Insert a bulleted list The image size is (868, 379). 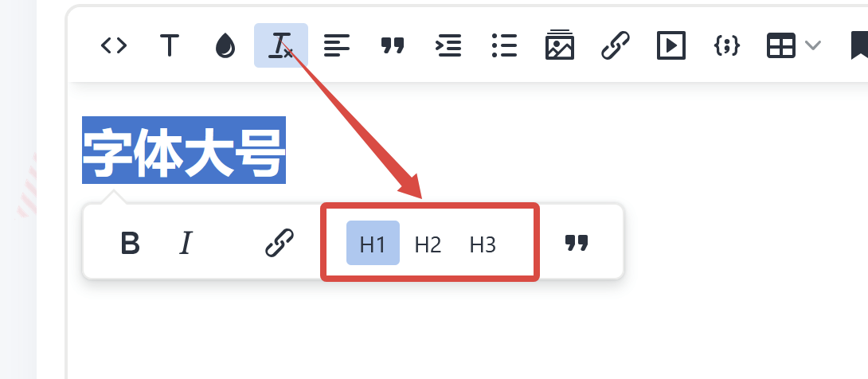504,45
